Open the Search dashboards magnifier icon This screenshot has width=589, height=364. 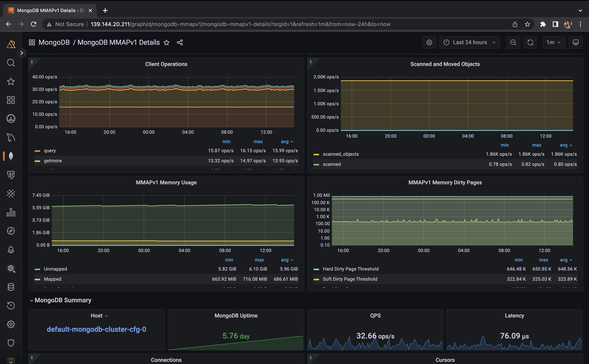click(11, 63)
